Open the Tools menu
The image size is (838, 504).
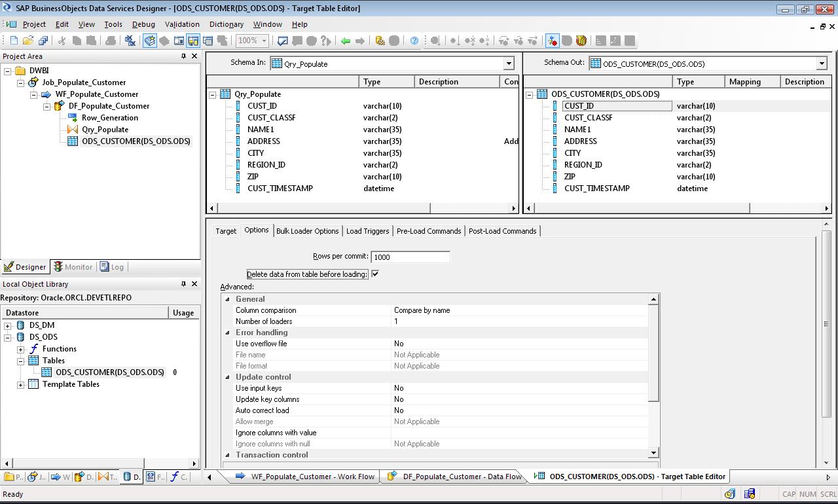113,24
